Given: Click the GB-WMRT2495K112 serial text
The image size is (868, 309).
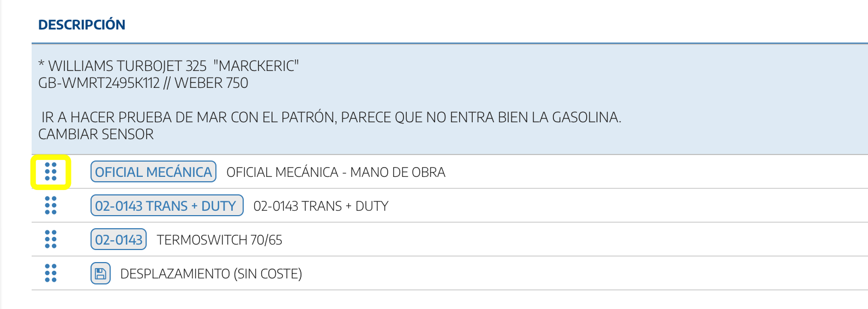Looking at the screenshot, I should pyautogui.click(x=99, y=83).
